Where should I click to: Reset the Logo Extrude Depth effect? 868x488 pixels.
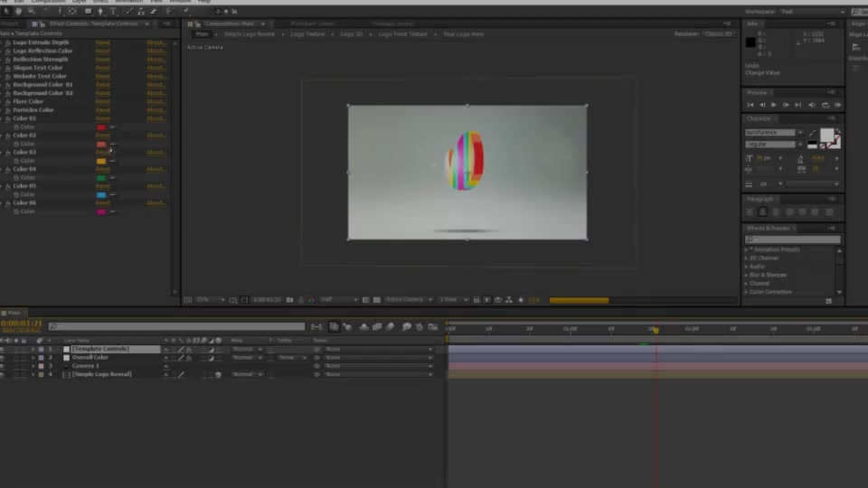(102, 42)
